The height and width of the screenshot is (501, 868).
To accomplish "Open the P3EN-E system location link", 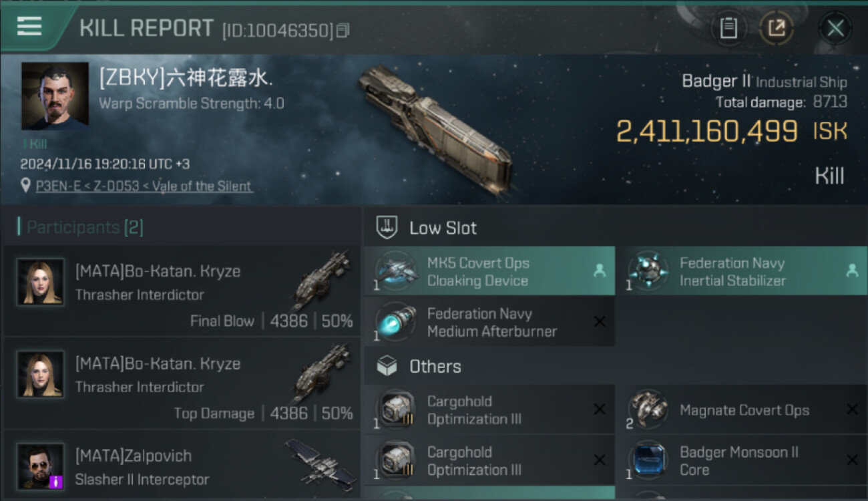I will pyautogui.click(x=144, y=186).
